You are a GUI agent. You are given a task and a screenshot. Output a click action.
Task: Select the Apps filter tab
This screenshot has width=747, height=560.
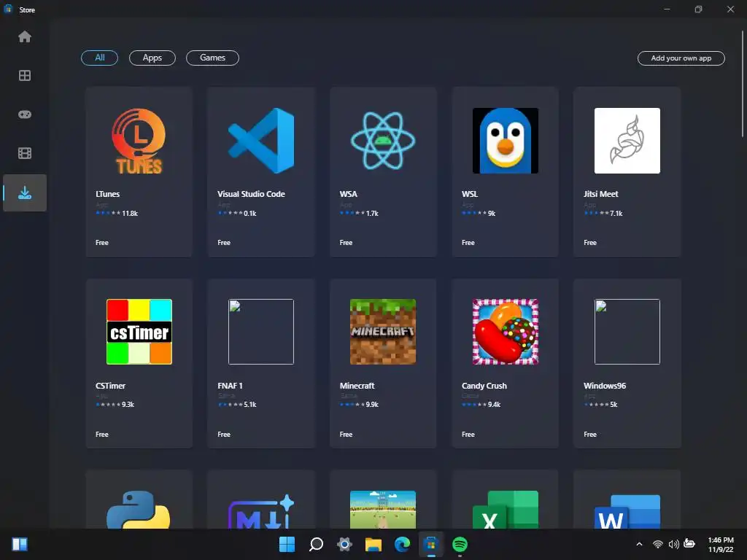(152, 58)
